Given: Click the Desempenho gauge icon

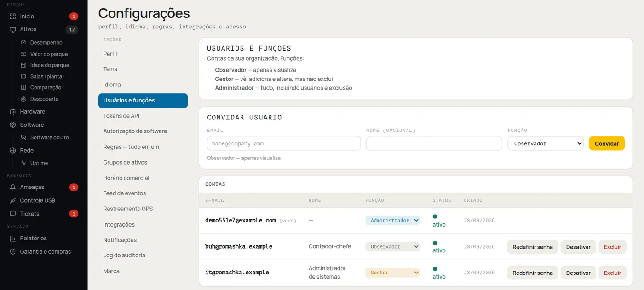Looking at the screenshot, I should [x=24, y=42].
